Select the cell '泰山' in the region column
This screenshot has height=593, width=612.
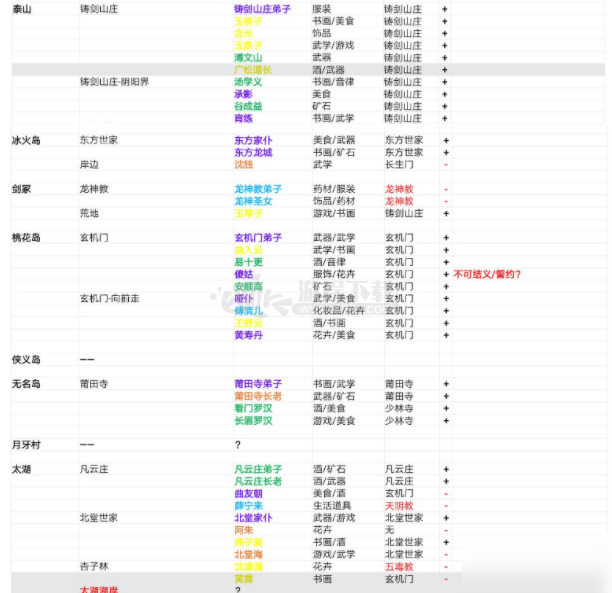[x=22, y=9]
